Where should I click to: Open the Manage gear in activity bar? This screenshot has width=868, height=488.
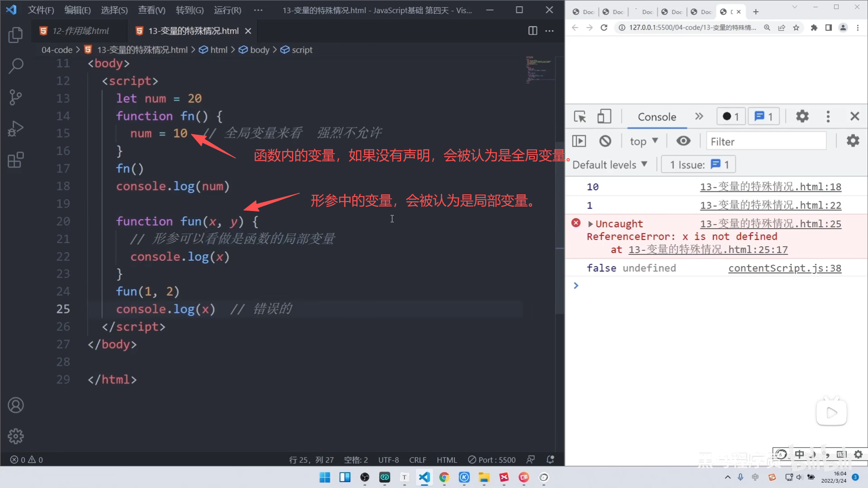pos(16,436)
